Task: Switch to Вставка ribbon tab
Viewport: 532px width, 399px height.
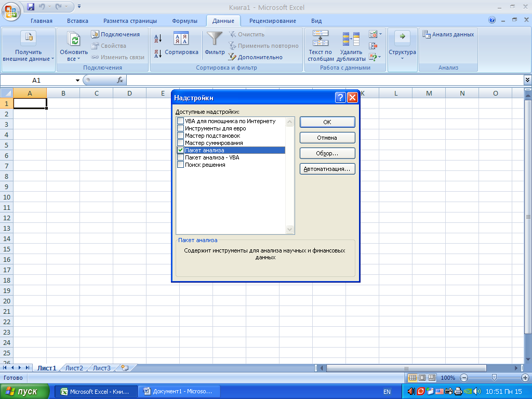Action: [77, 21]
